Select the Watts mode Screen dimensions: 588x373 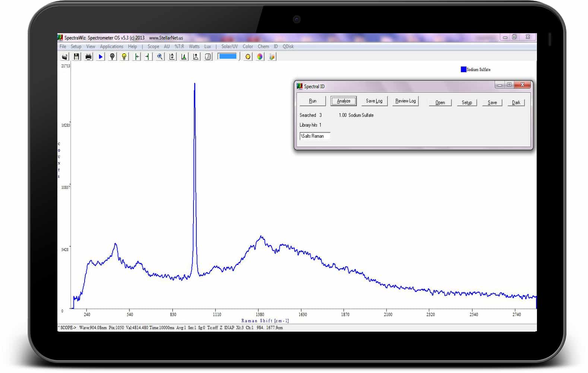click(194, 47)
